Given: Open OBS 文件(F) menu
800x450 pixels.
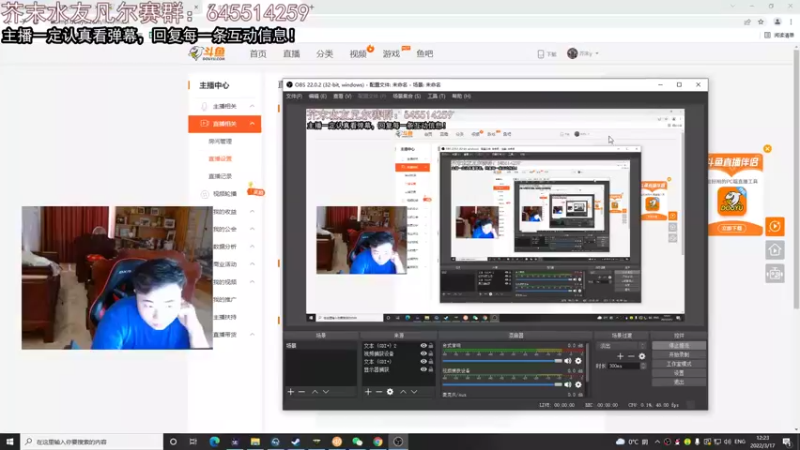Looking at the screenshot, I should pos(294,96).
